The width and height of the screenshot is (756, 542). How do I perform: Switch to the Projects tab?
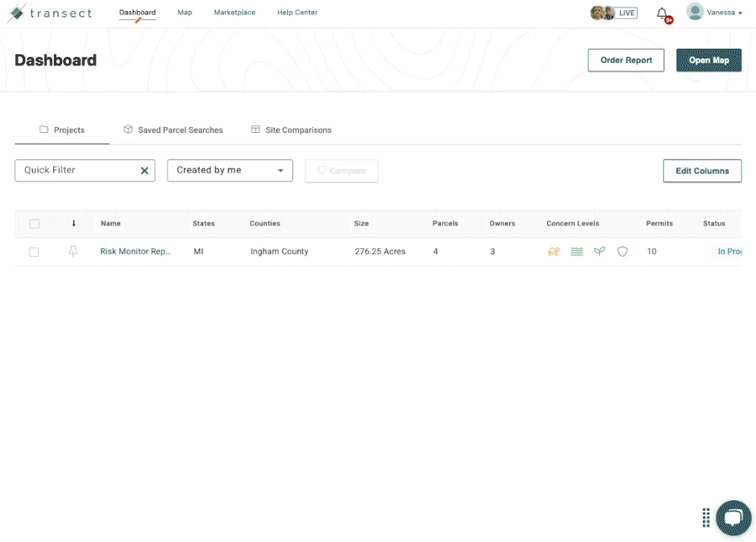pos(62,130)
